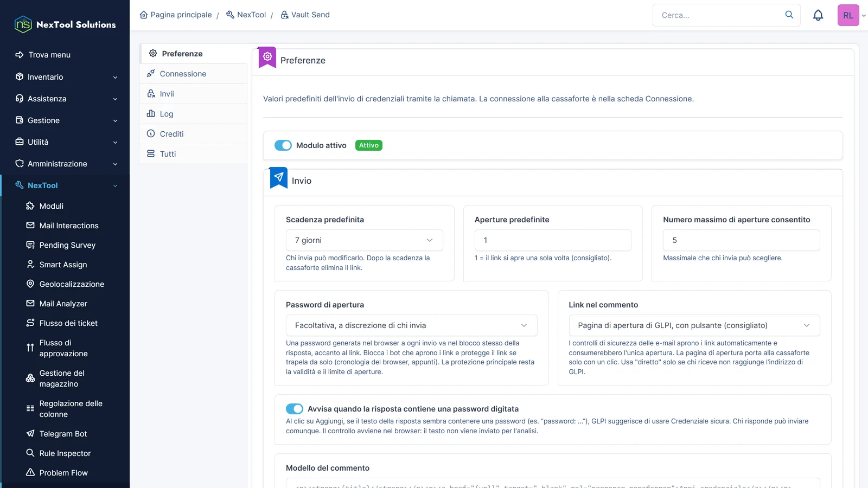Click the Numero massimo di aperture field
Screen dimensions: 868x488
741,240
